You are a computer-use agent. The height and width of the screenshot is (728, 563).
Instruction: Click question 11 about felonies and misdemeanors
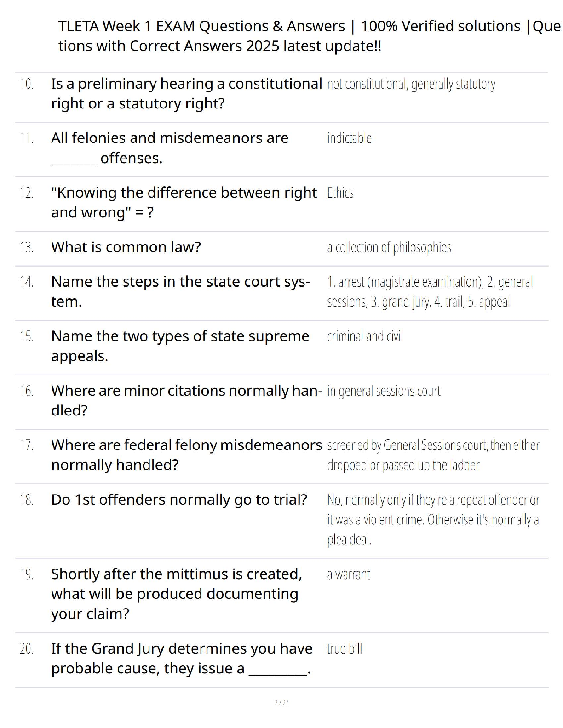tap(170, 148)
